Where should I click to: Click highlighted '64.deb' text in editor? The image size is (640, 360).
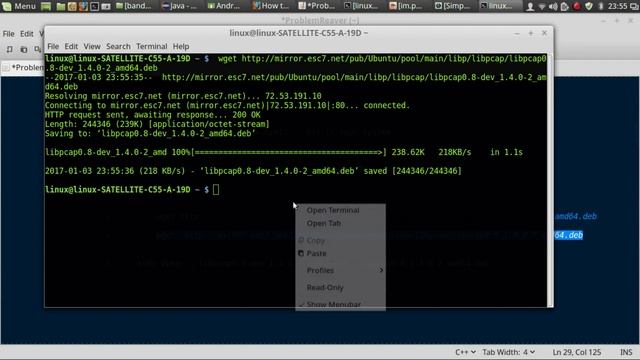coord(568,235)
